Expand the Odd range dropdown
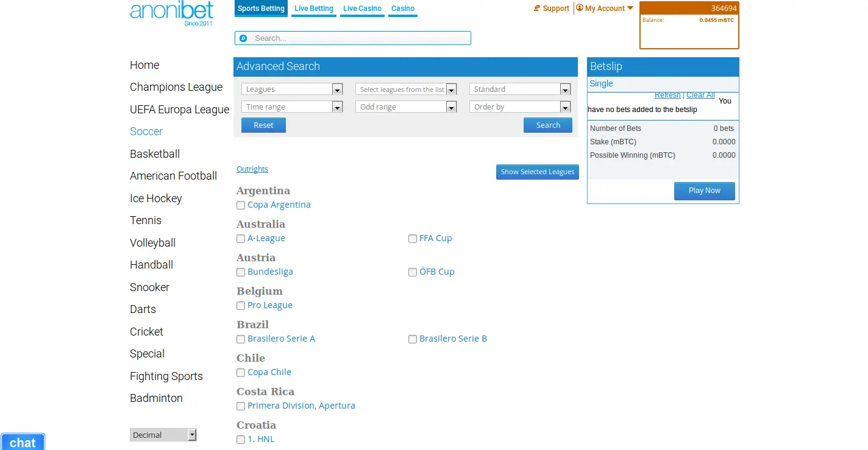The image size is (868, 450). pyautogui.click(x=406, y=107)
